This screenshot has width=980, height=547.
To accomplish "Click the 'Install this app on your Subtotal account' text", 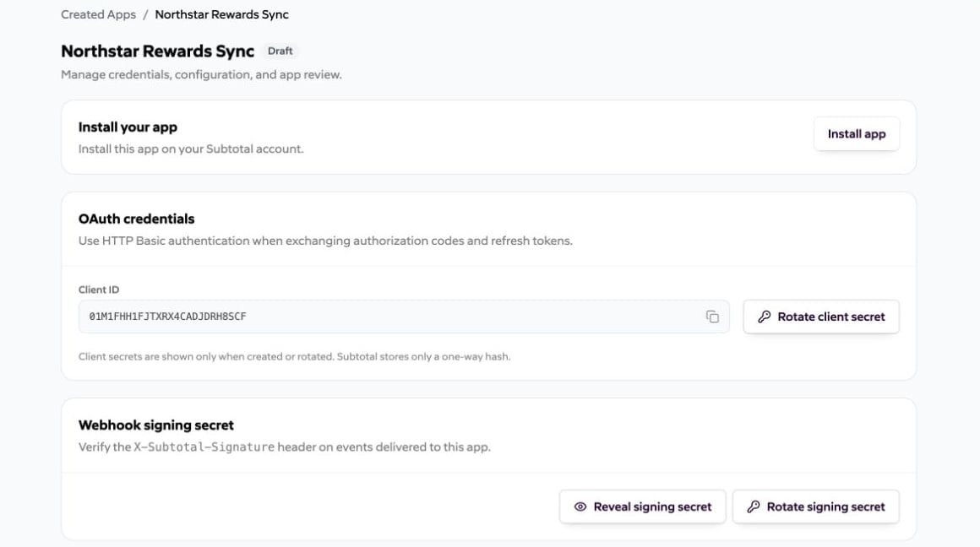I will click(191, 149).
